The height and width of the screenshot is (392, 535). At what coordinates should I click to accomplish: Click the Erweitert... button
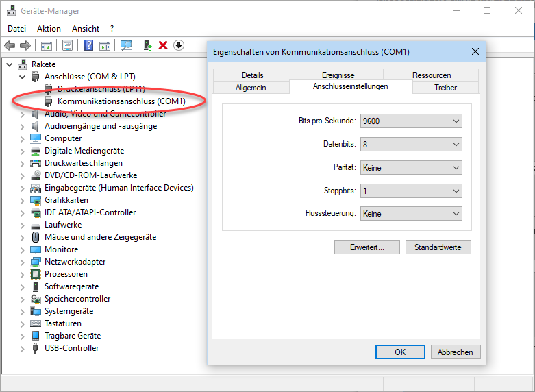pos(367,247)
